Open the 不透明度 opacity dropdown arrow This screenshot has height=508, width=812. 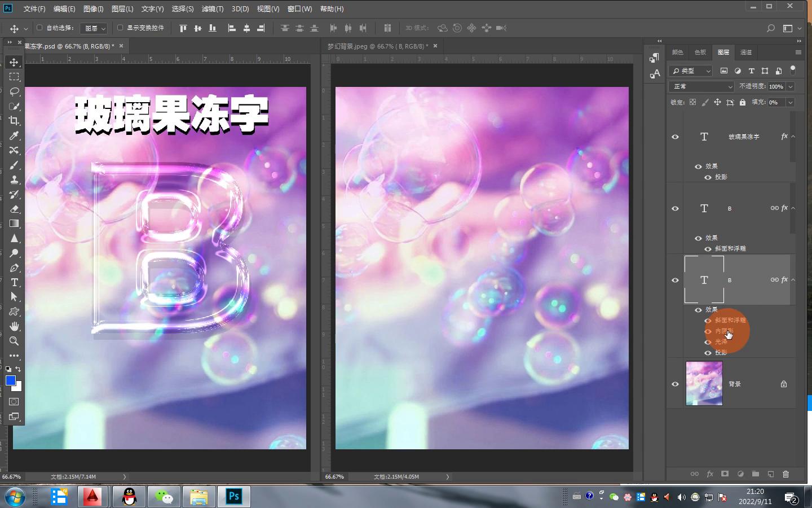pos(791,86)
